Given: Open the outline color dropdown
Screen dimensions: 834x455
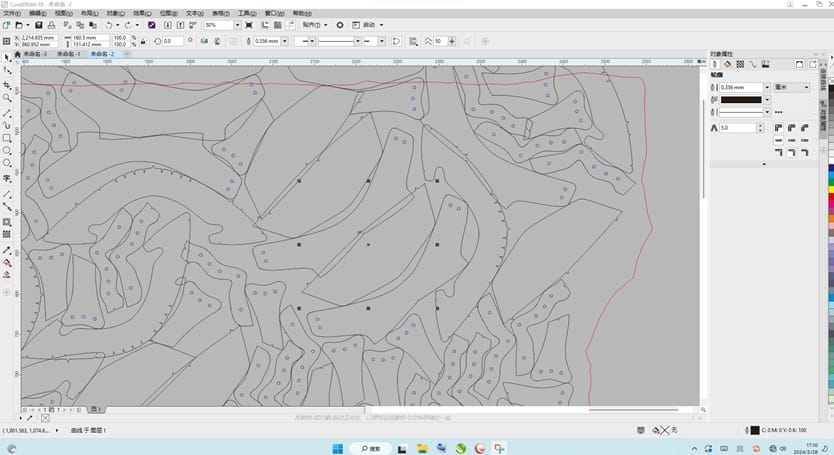Looking at the screenshot, I should point(769,100).
